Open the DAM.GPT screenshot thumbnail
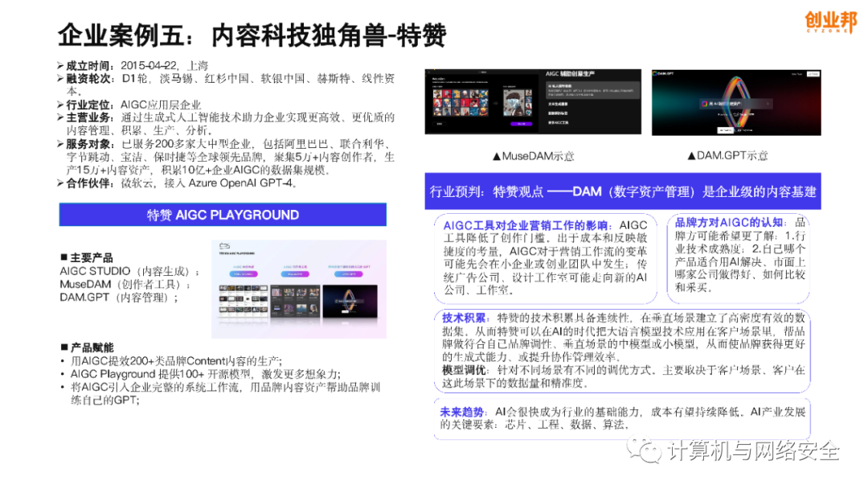 click(736, 102)
